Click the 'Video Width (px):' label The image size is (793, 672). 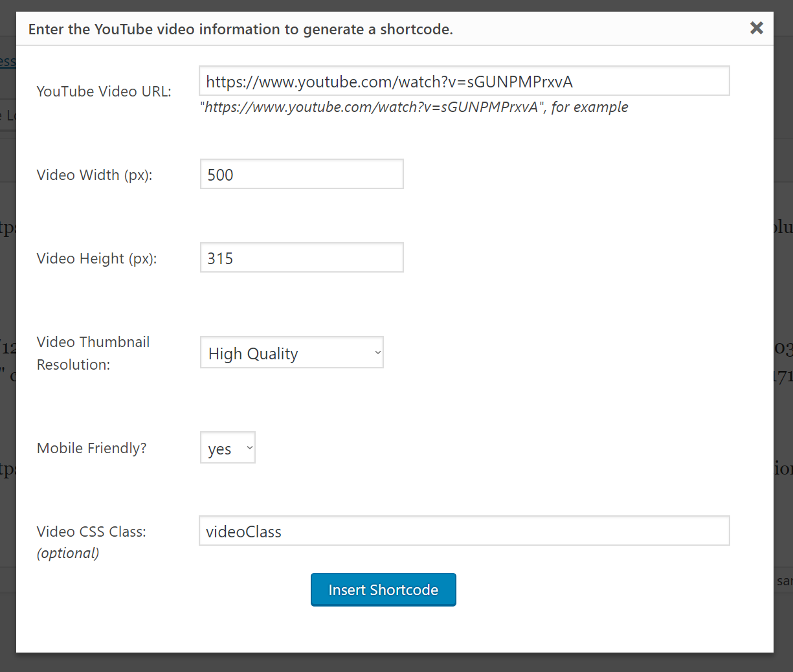(x=95, y=175)
